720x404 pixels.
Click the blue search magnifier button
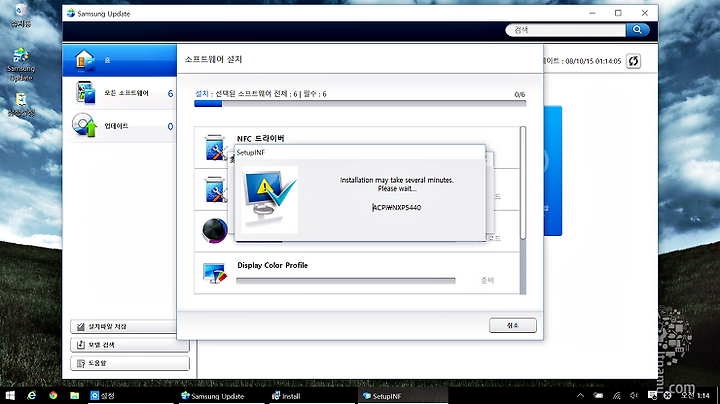click(x=638, y=30)
